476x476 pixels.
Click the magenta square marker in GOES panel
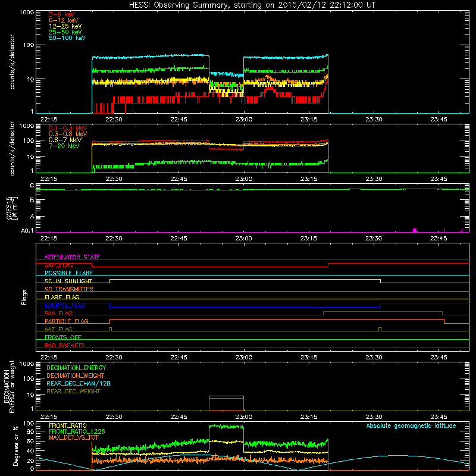point(415,230)
